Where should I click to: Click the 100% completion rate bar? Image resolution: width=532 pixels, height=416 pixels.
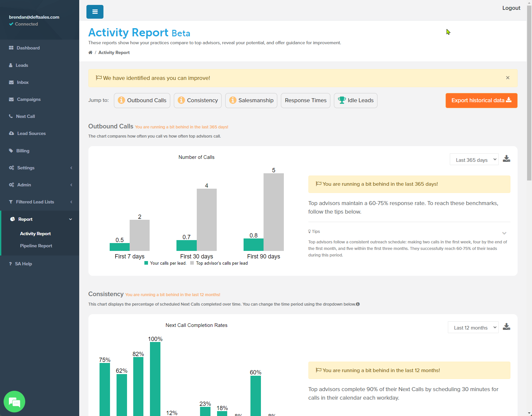pos(155,379)
